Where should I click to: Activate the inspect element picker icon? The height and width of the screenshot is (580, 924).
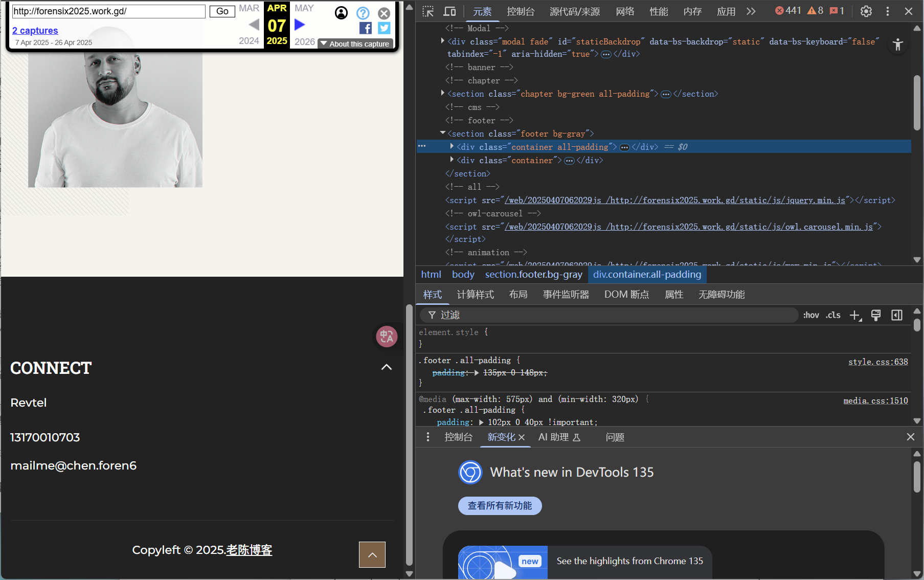click(428, 11)
